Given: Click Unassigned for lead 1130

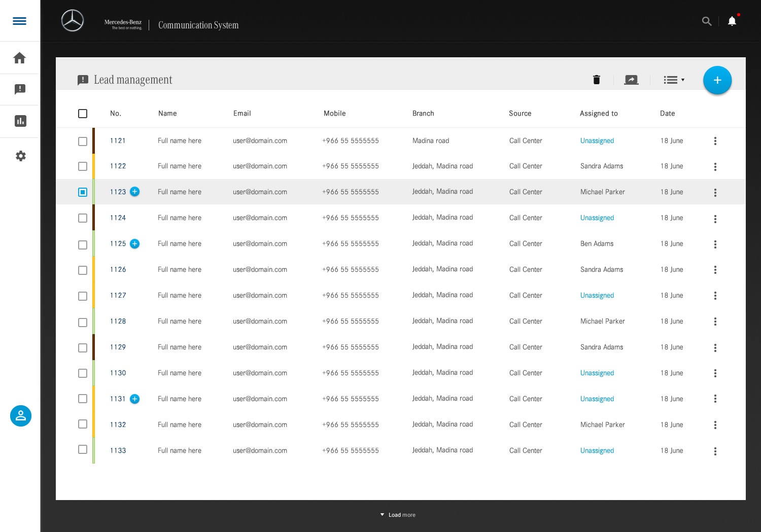Looking at the screenshot, I should (597, 373).
